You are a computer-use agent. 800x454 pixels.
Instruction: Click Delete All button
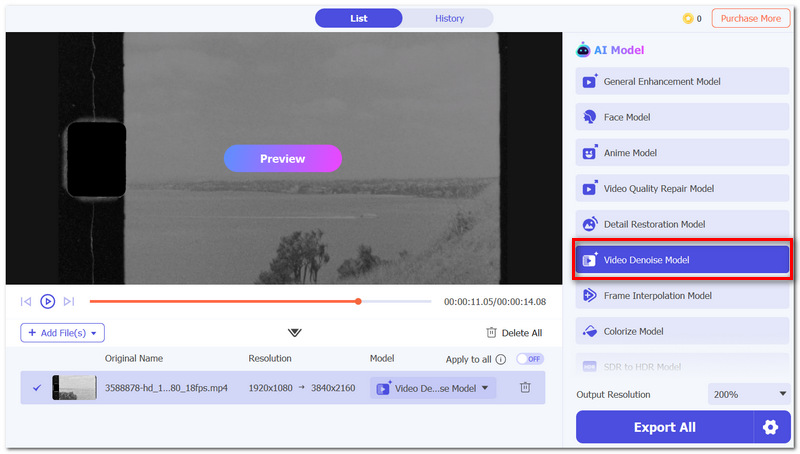tap(514, 333)
